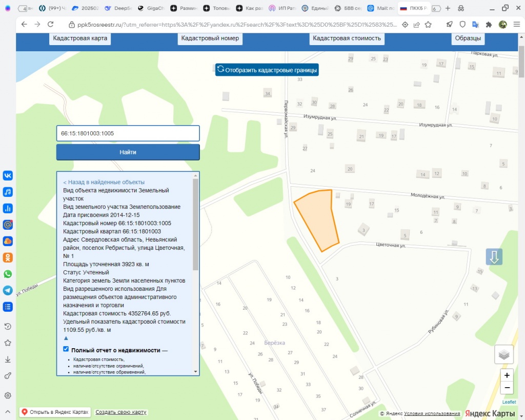Uncheck Полный отчет о недвижимости checkbox

(66, 349)
